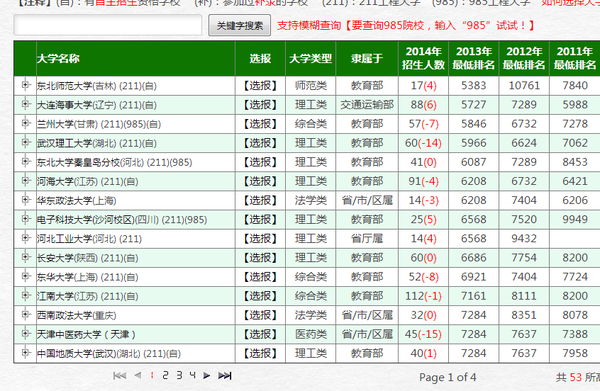Open page 4 of results
Screen dimensions: 600x391
point(192,376)
